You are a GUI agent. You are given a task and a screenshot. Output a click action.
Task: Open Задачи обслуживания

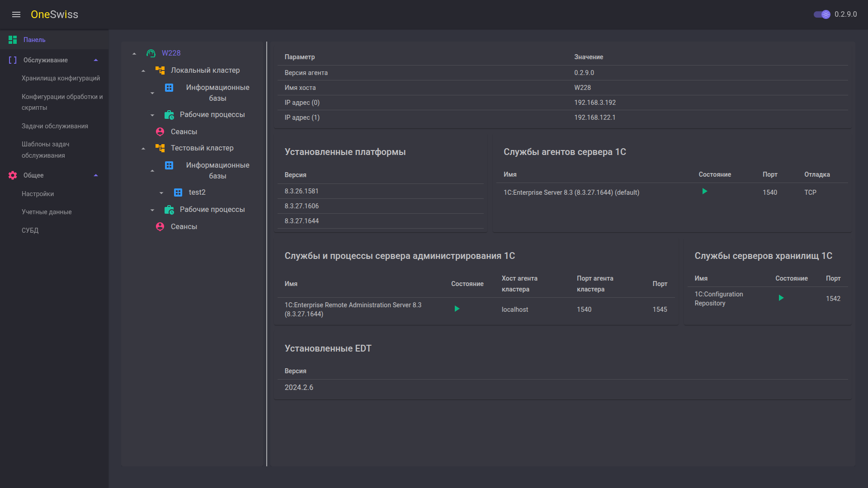pos(55,126)
